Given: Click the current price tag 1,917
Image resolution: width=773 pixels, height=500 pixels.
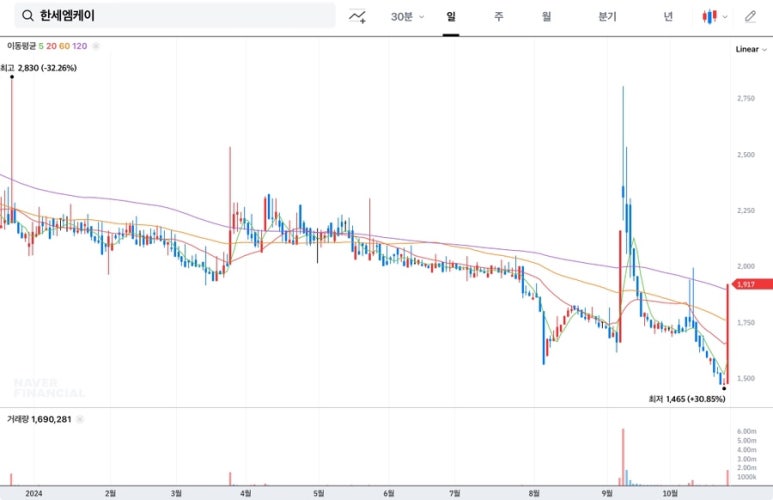Looking at the screenshot, I should click(x=753, y=284).
